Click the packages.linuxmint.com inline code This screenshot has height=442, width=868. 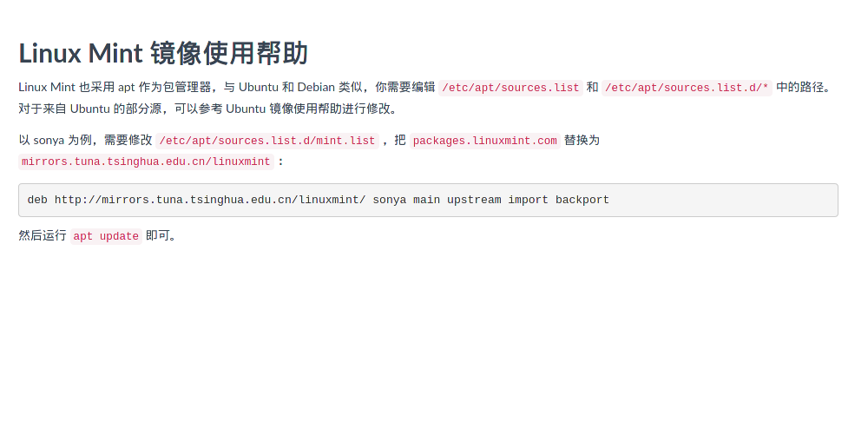click(485, 141)
